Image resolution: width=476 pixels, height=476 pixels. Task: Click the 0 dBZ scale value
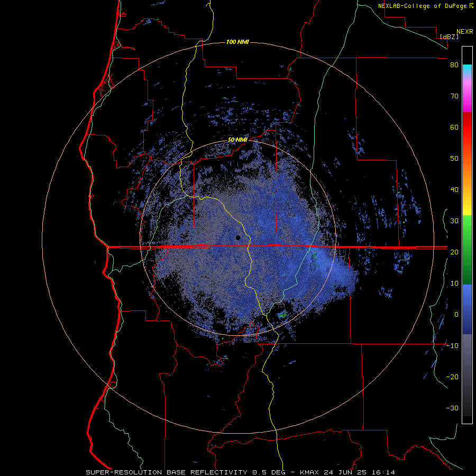456,315
